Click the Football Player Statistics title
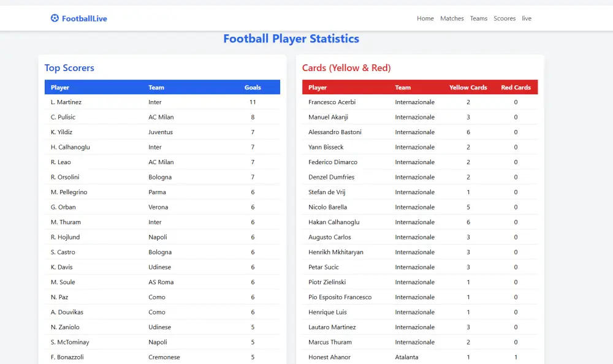Screen dimensions: 613x364 291,39
